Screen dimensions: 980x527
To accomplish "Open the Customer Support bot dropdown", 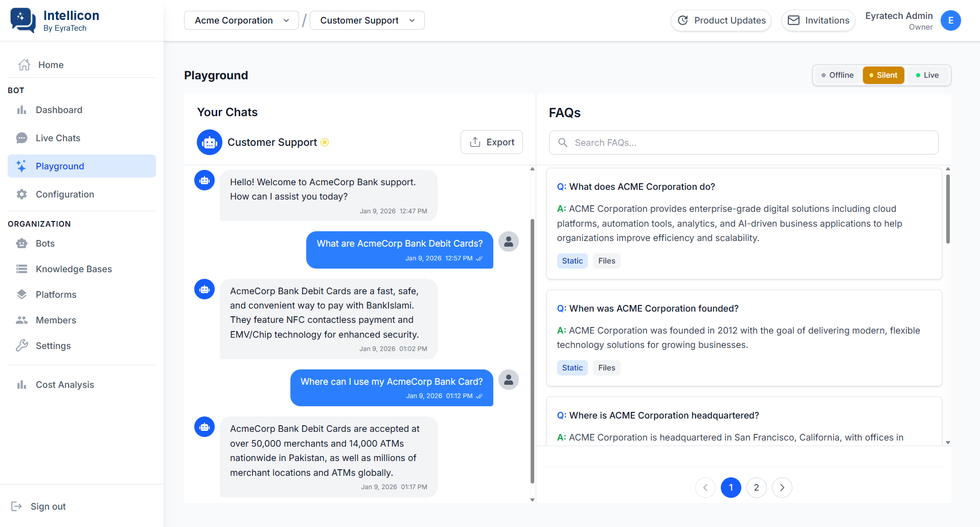I will pos(367,20).
